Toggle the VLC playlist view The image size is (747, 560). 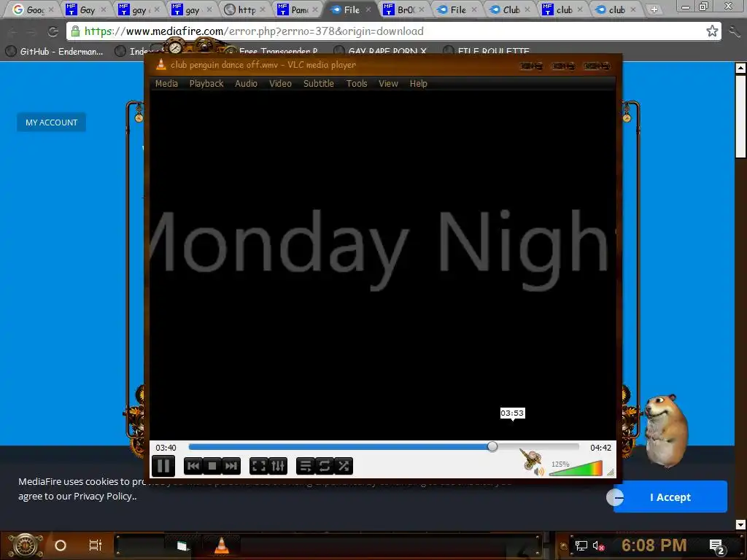[306, 466]
